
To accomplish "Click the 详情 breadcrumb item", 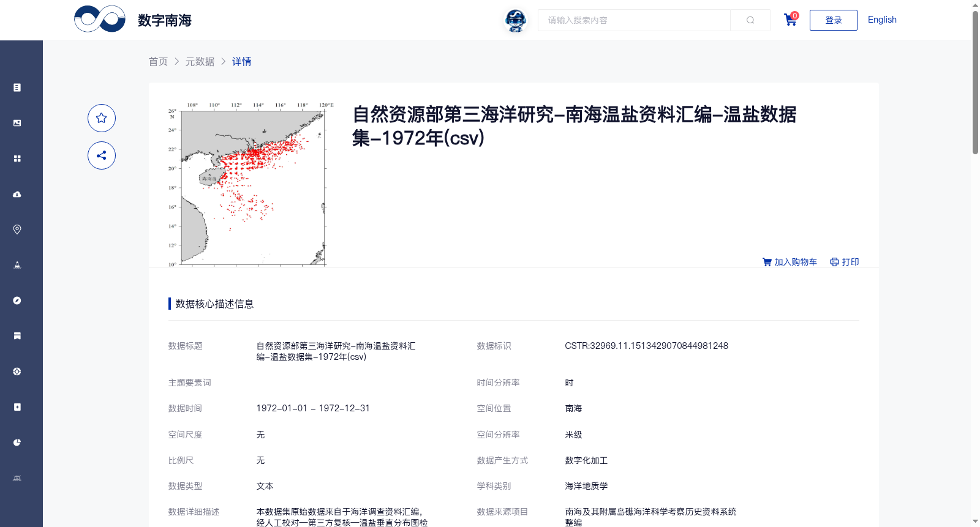I will point(242,61).
